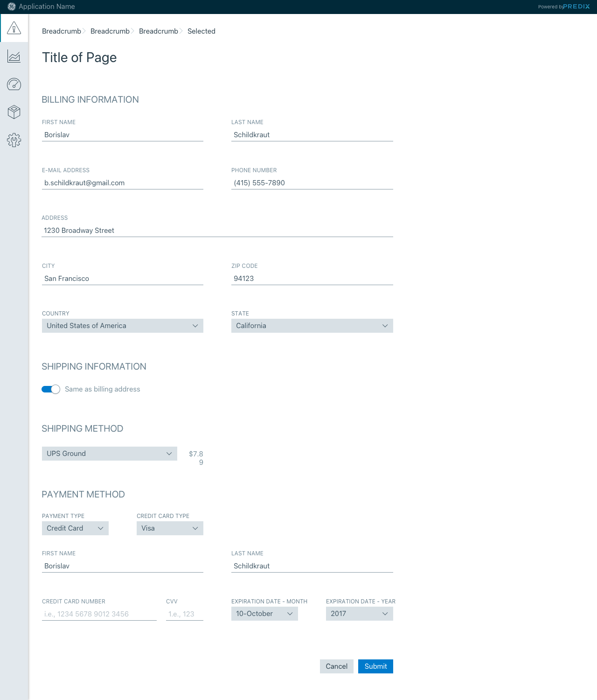Click the Cancel button

[x=336, y=666]
